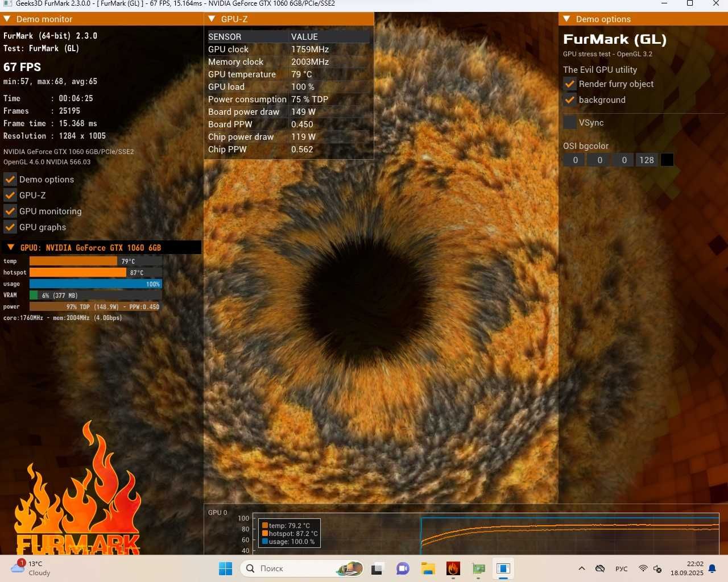The width and height of the screenshot is (728, 582).
Task: Switch to the FurMark flame taskbar icon
Action: tap(453, 568)
